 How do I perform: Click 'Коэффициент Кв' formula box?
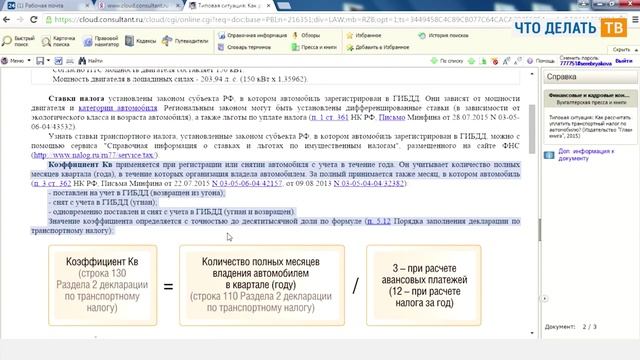pos(102,285)
